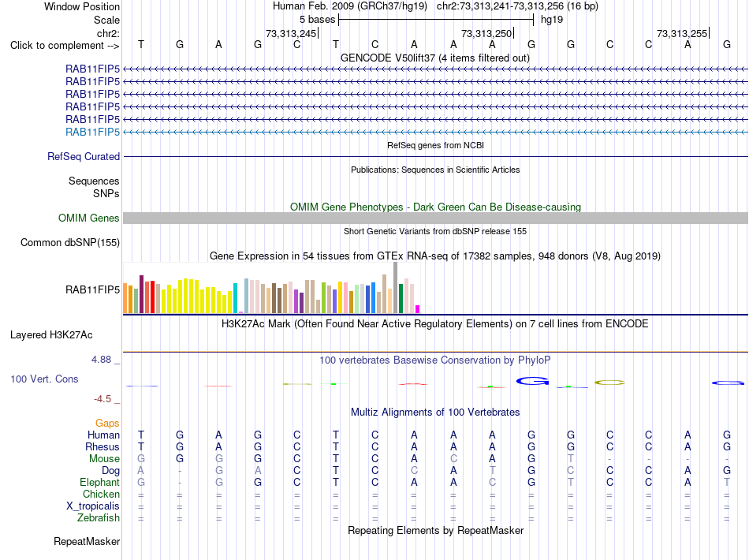
Task: Click the Sequences label under Publications
Action: (x=94, y=181)
